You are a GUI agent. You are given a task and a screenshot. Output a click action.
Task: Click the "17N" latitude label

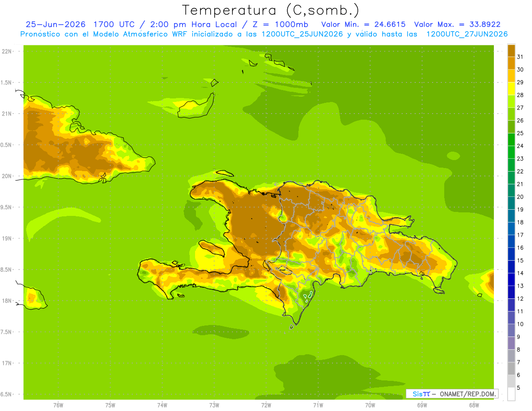[7, 363]
